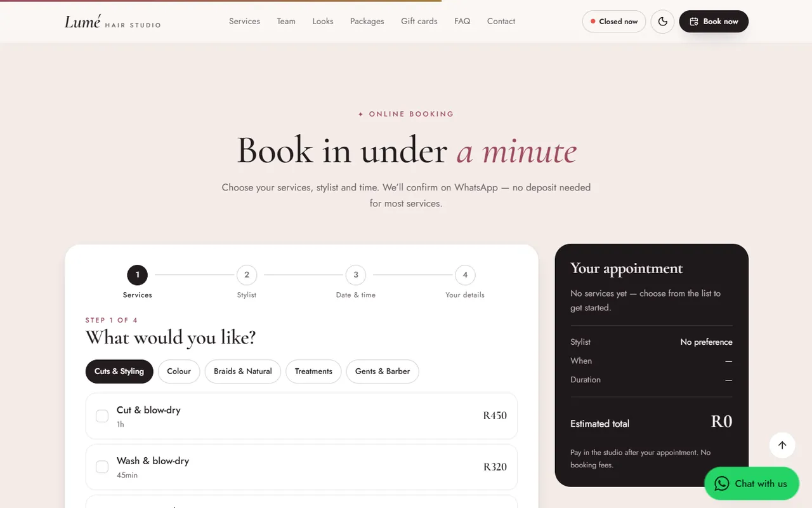Tick the Cut & blow-dry checkbox
The height and width of the screenshot is (508, 812).
pyautogui.click(x=102, y=416)
